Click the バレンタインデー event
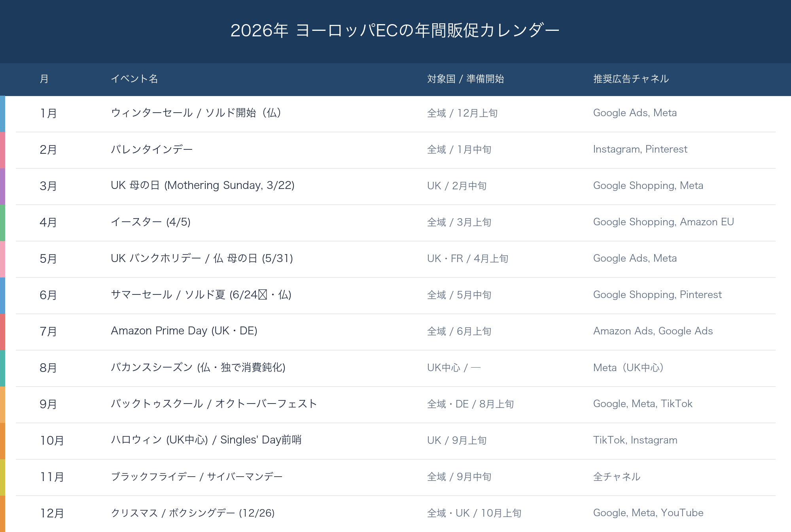The image size is (791, 532). 152,149
